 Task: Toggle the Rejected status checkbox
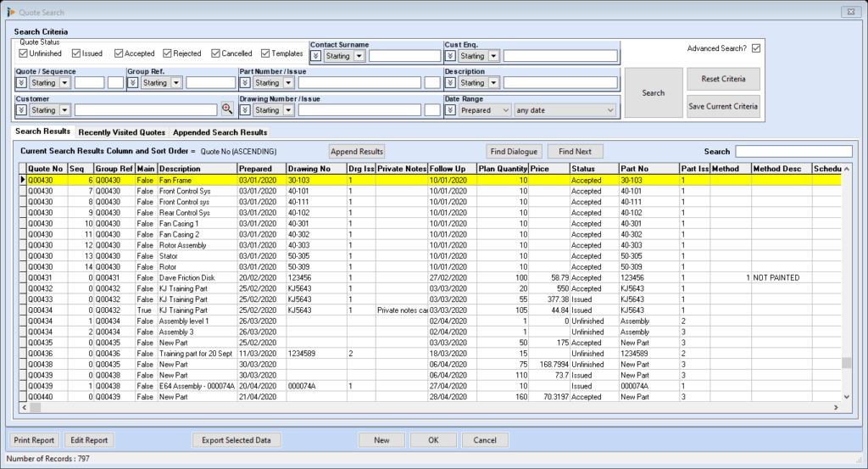point(167,53)
